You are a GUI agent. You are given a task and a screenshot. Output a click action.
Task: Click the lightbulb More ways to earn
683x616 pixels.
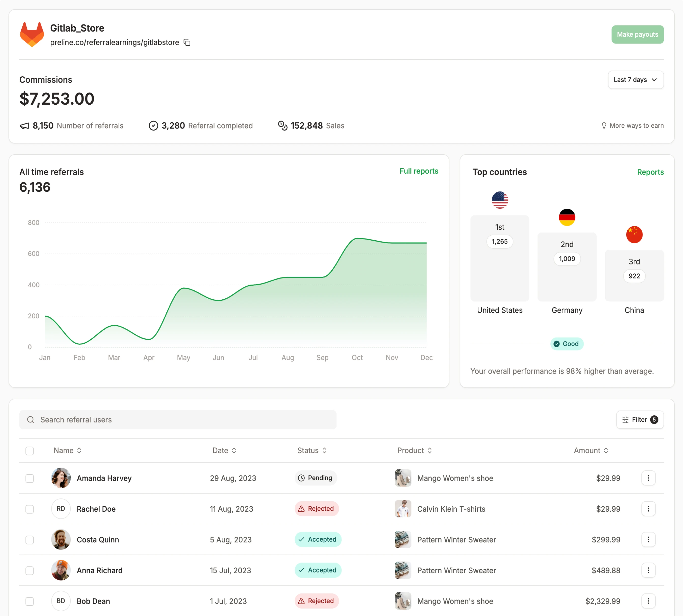tap(632, 125)
